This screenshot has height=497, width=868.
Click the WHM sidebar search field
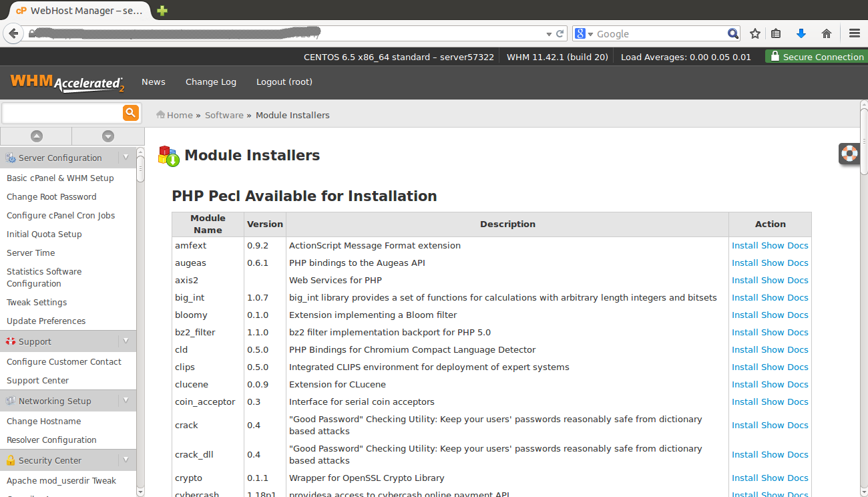pos(62,112)
